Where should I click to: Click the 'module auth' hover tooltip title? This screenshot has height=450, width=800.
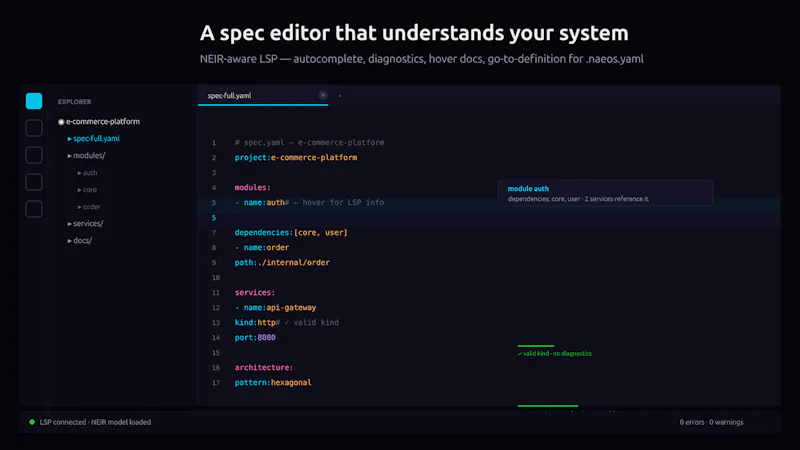(x=528, y=188)
